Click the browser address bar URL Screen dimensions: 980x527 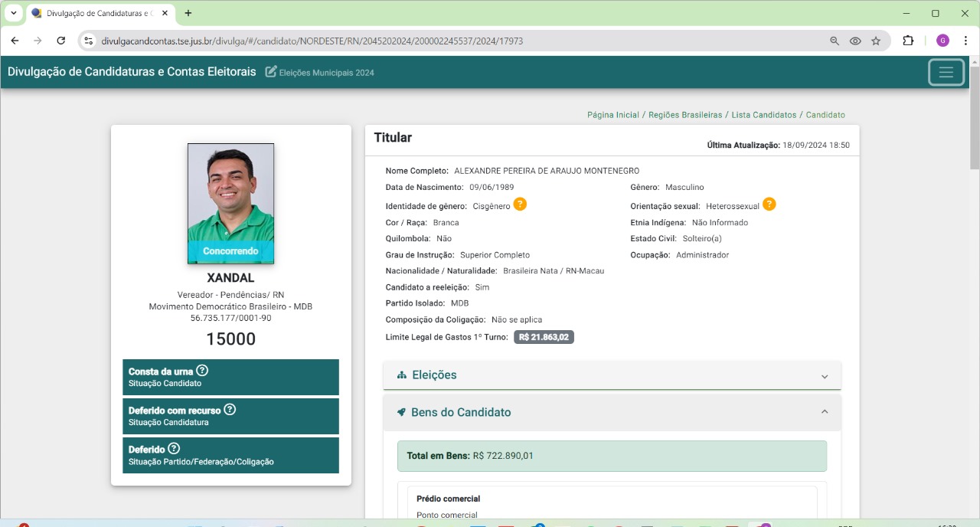click(x=312, y=41)
